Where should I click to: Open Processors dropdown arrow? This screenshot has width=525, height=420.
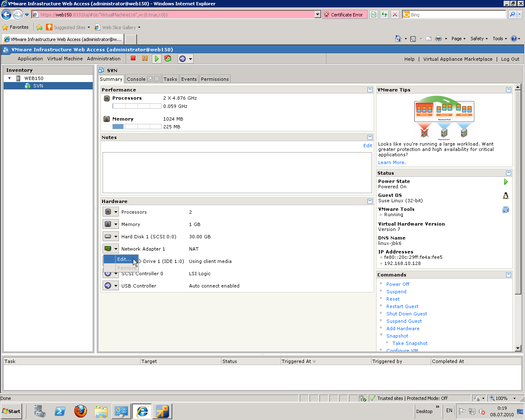[x=116, y=212]
